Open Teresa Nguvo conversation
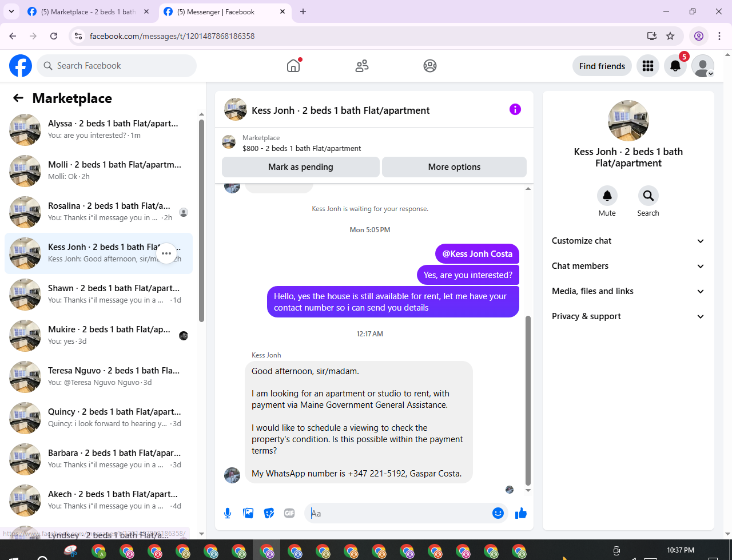Screen dimensions: 732x560 pyautogui.click(x=98, y=377)
